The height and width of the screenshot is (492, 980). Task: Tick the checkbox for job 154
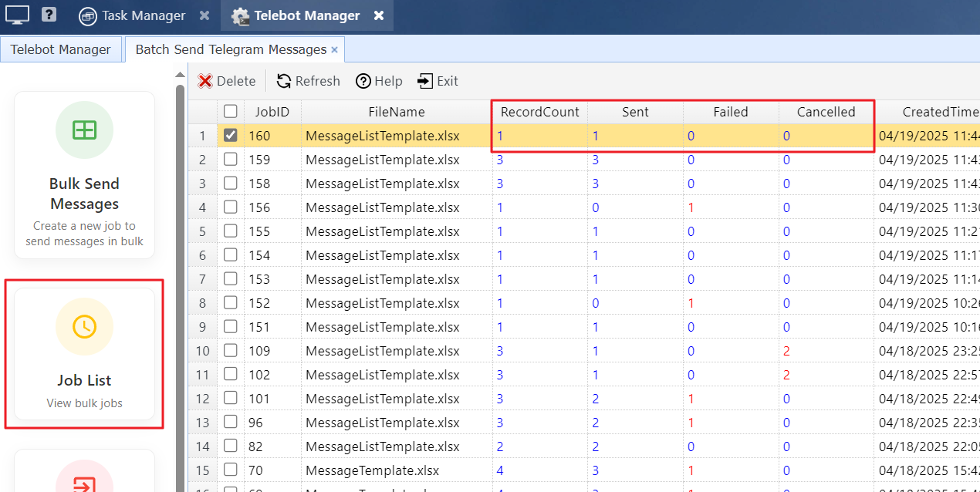[230, 255]
